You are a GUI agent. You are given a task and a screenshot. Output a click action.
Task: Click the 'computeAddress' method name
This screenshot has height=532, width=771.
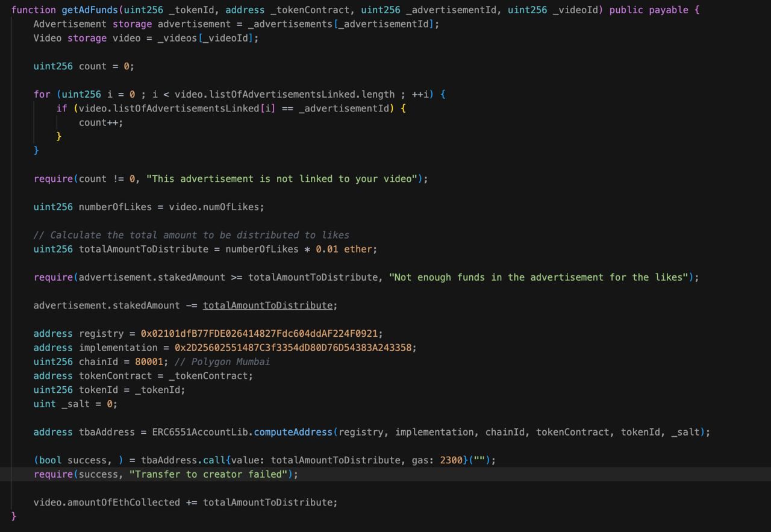coord(293,432)
